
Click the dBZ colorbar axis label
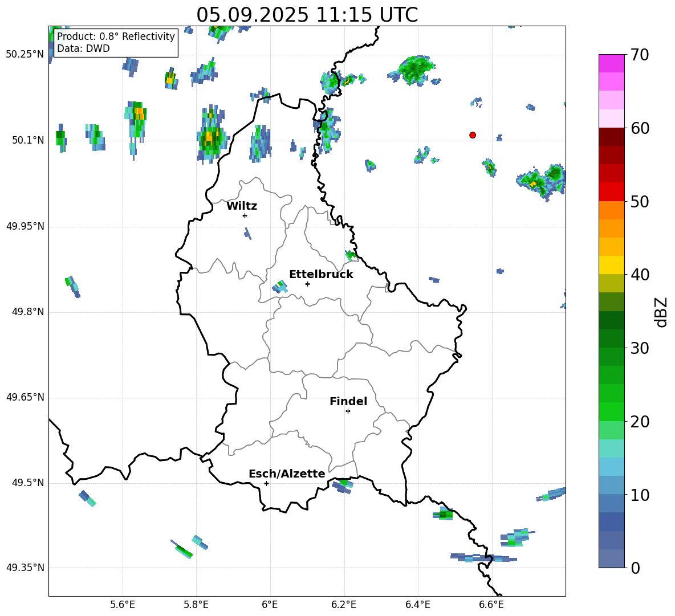[661, 312]
